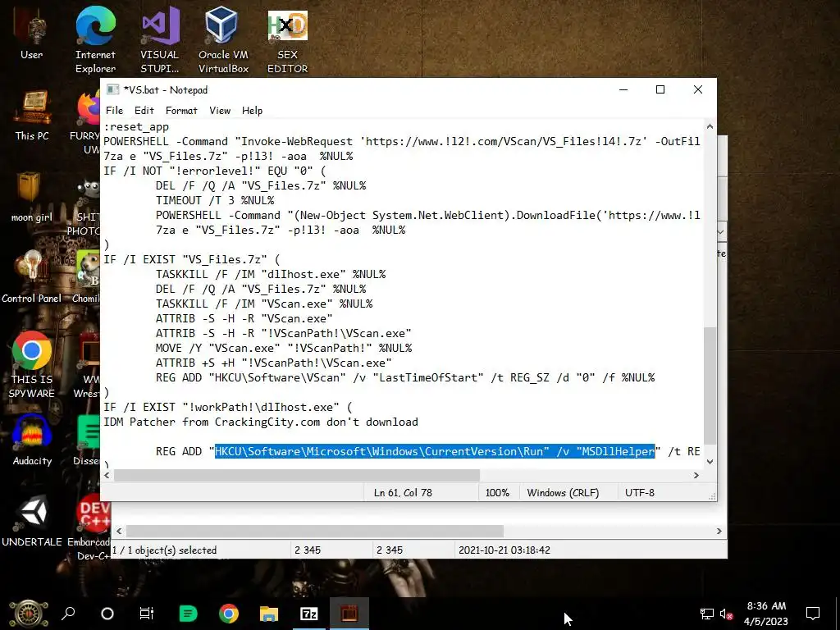
Task: Click the 'IDM Patcher from CrackingCity.com' line
Action: [x=260, y=422]
